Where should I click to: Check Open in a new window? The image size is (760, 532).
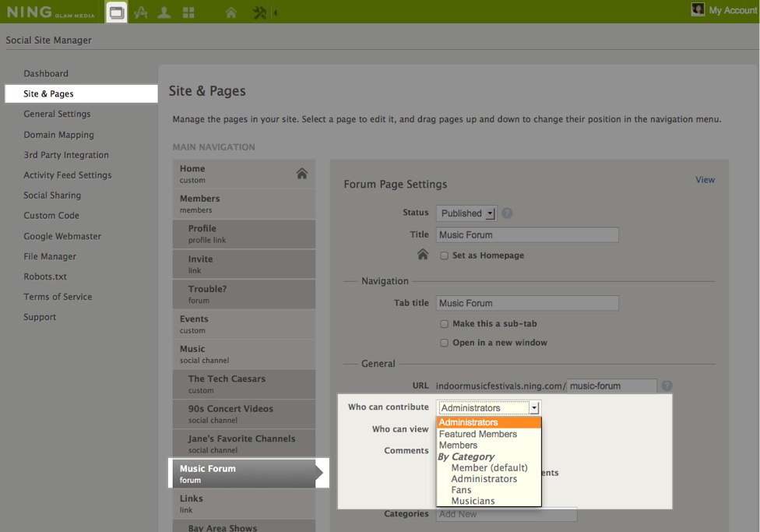(444, 343)
